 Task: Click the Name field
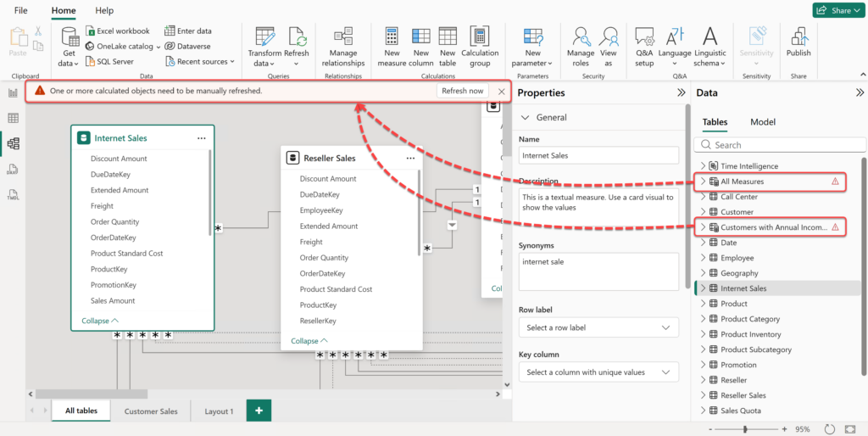click(598, 156)
